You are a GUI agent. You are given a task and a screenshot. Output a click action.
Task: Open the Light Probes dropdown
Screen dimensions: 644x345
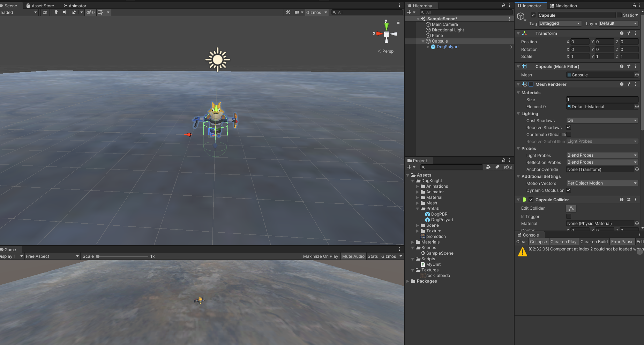click(x=602, y=155)
